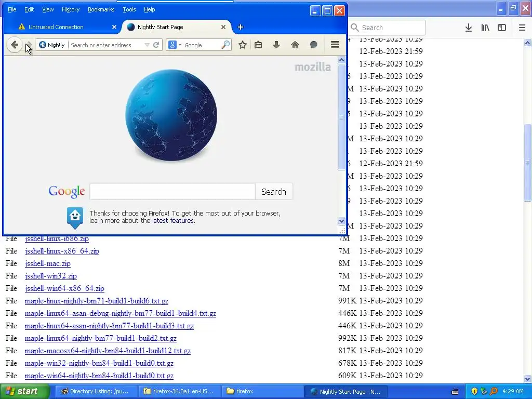The image size is (532, 399).
Task: Open the File menu
Action: [12, 9]
